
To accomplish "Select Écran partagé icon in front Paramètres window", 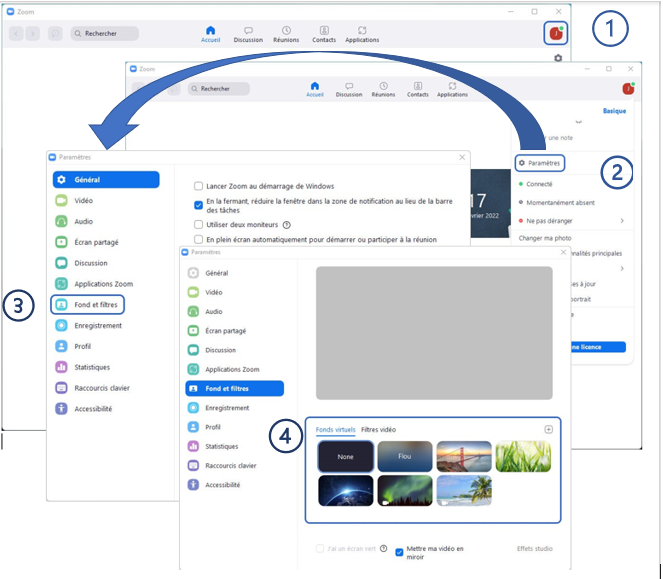I will coord(193,331).
